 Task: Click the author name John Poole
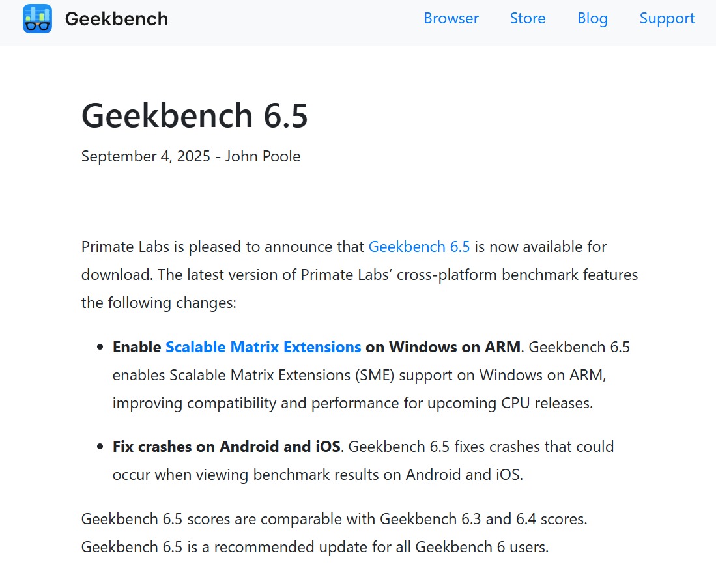263,156
